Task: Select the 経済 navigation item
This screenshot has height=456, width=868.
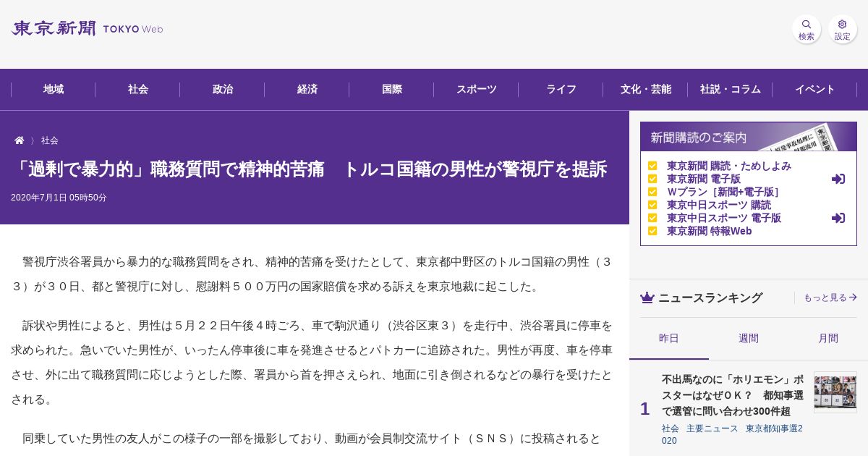Action: coord(307,89)
